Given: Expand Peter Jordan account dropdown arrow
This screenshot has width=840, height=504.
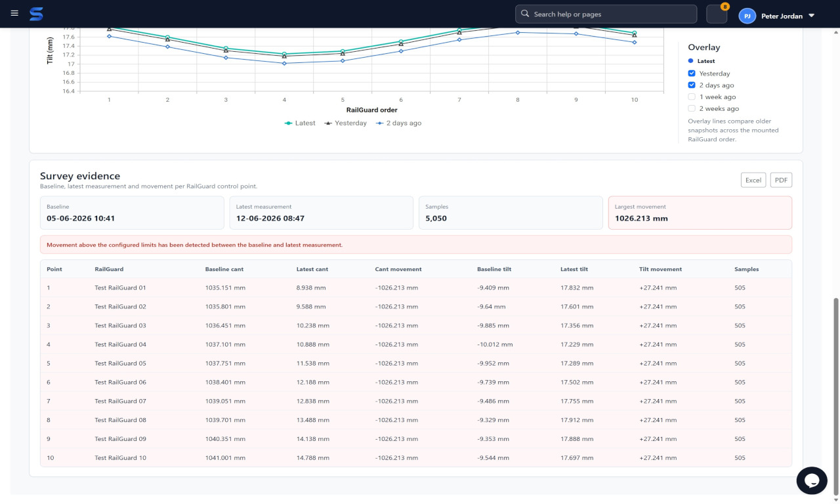Looking at the screenshot, I should point(812,16).
